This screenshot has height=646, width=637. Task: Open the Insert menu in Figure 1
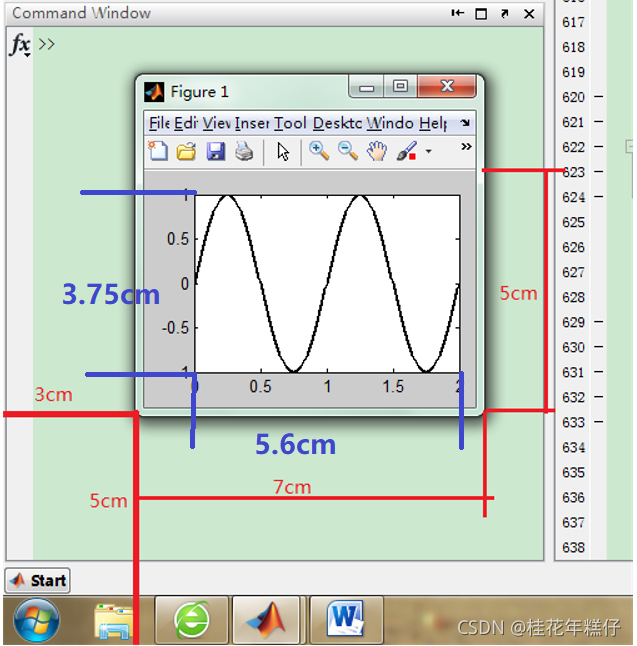252,123
